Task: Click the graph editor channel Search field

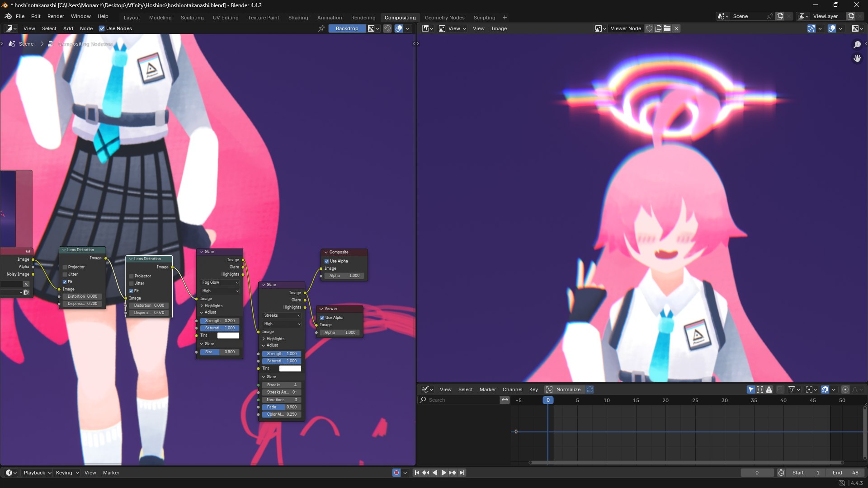Action: [x=459, y=400]
